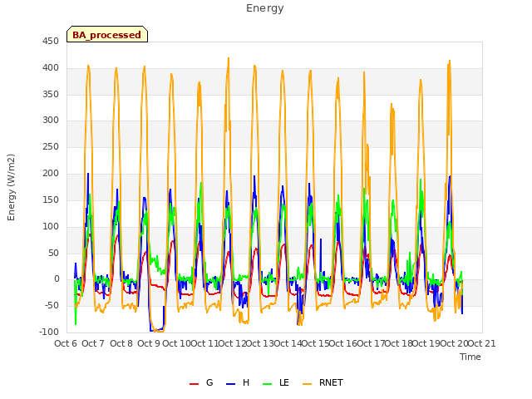The height and width of the screenshot is (399, 532).
Task: Click the Energy chart title
Action: pos(264,8)
